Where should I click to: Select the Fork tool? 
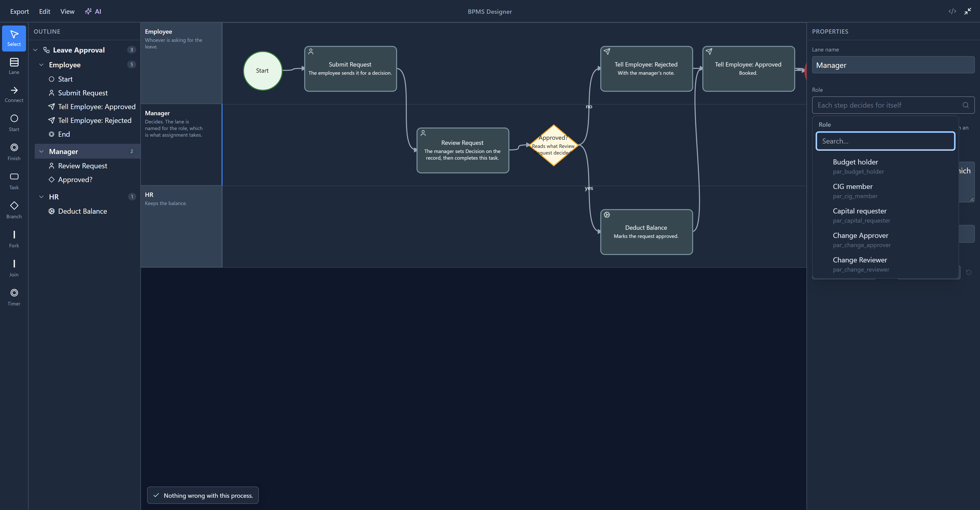[14, 239]
